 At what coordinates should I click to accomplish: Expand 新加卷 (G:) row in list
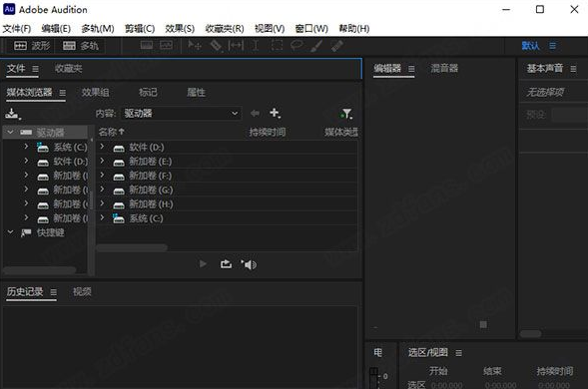pyautogui.click(x=102, y=190)
